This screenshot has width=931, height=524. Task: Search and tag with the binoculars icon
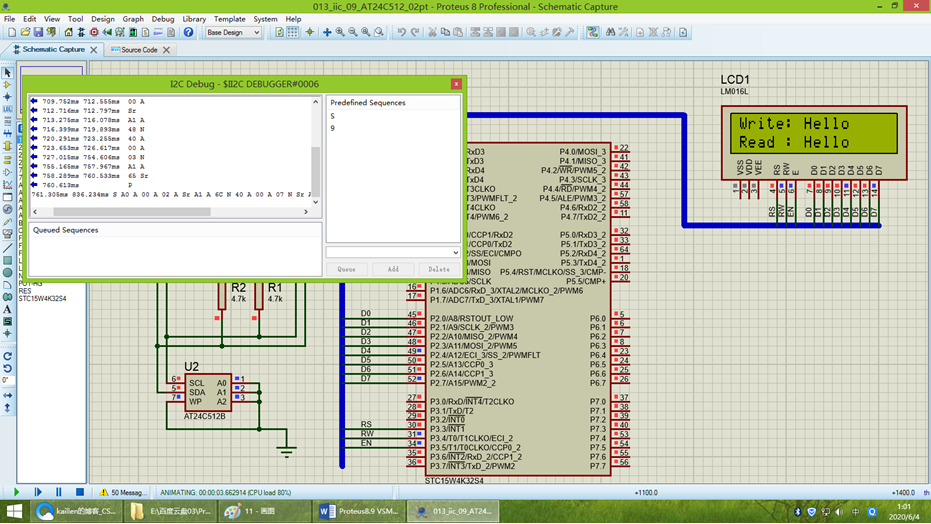tap(610, 33)
